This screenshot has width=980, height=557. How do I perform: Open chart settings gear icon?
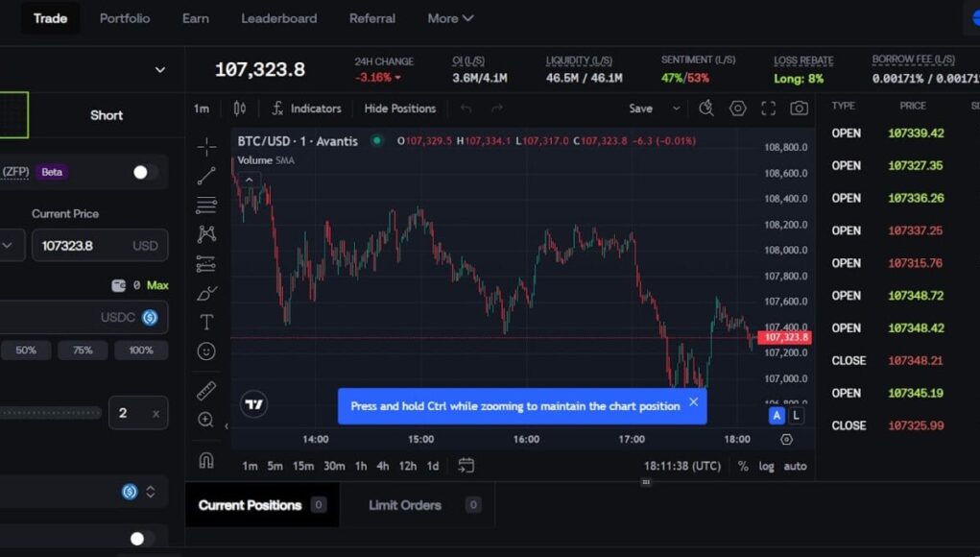(x=737, y=109)
